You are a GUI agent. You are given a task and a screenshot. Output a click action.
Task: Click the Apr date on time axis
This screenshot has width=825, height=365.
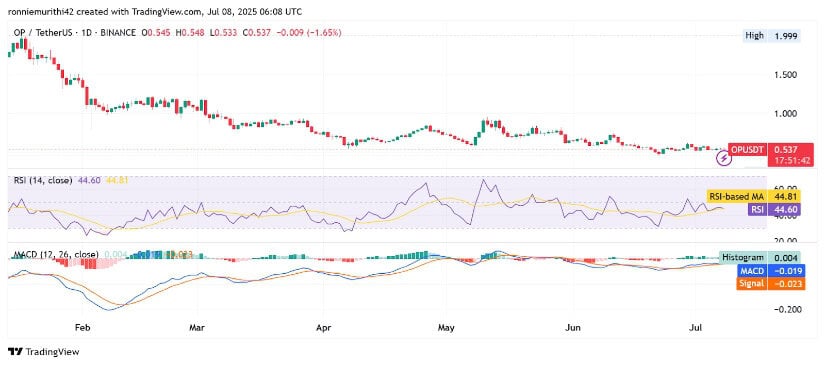coord(324,328)
